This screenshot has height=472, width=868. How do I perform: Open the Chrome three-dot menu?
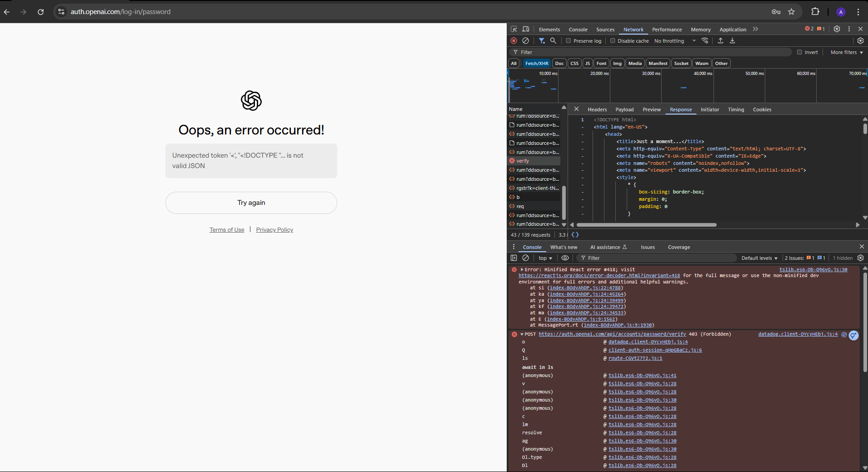(x=858, y=12)
